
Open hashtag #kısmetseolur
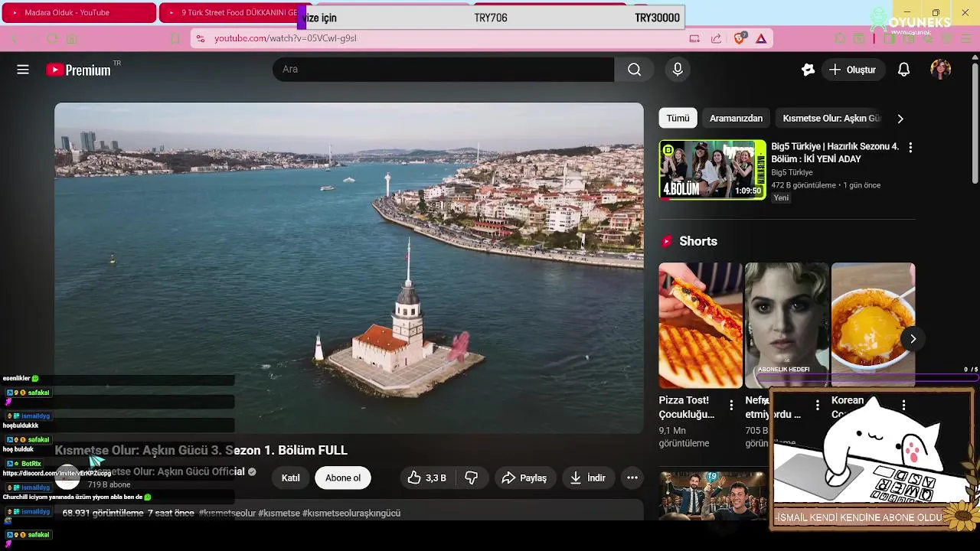tap(227, 513)
